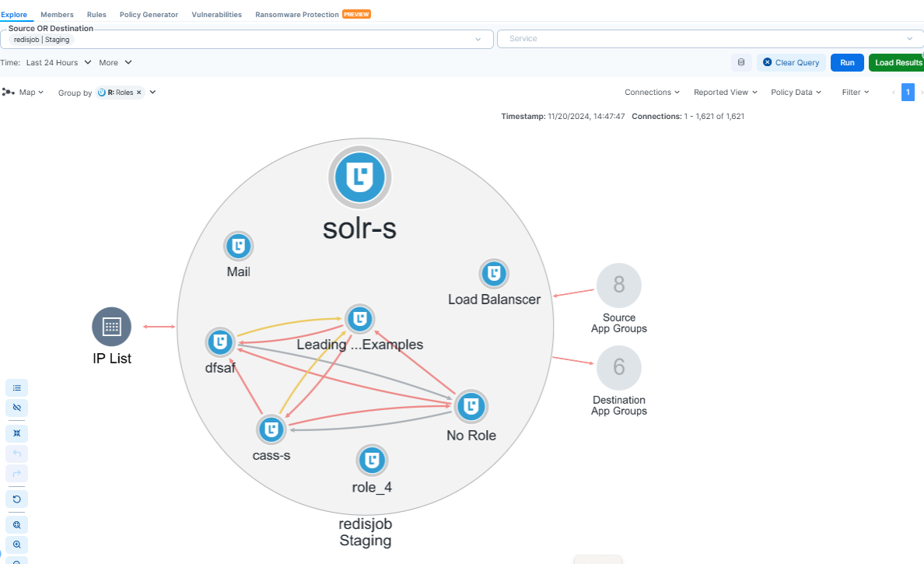This screenshot has width=924, height=564.
Task: Click the legend list icon in left toolbar
Action: coord(16,387)
